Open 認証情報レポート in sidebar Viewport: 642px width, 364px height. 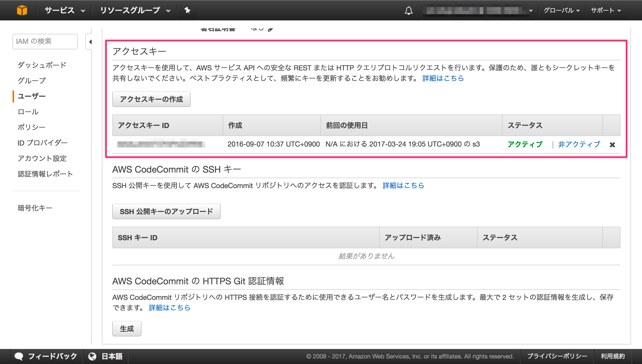[x=45, y=174]
